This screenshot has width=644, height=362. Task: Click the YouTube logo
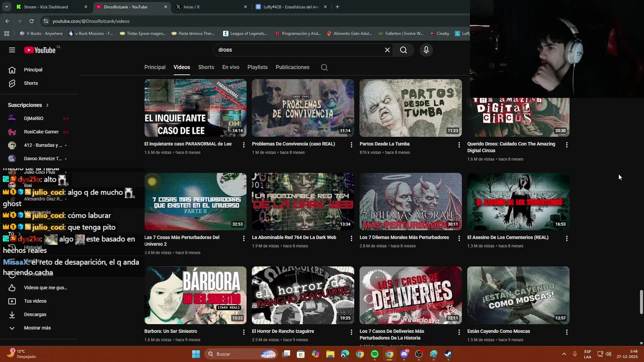[40, 50]
